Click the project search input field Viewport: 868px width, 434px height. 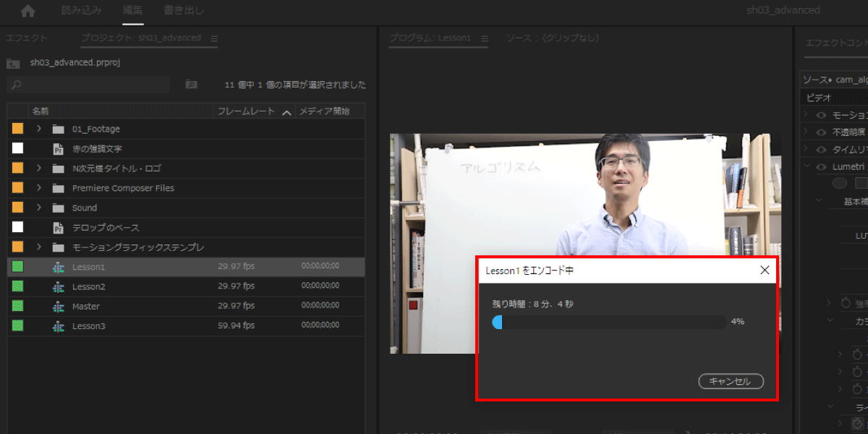[x=90, y=85]
